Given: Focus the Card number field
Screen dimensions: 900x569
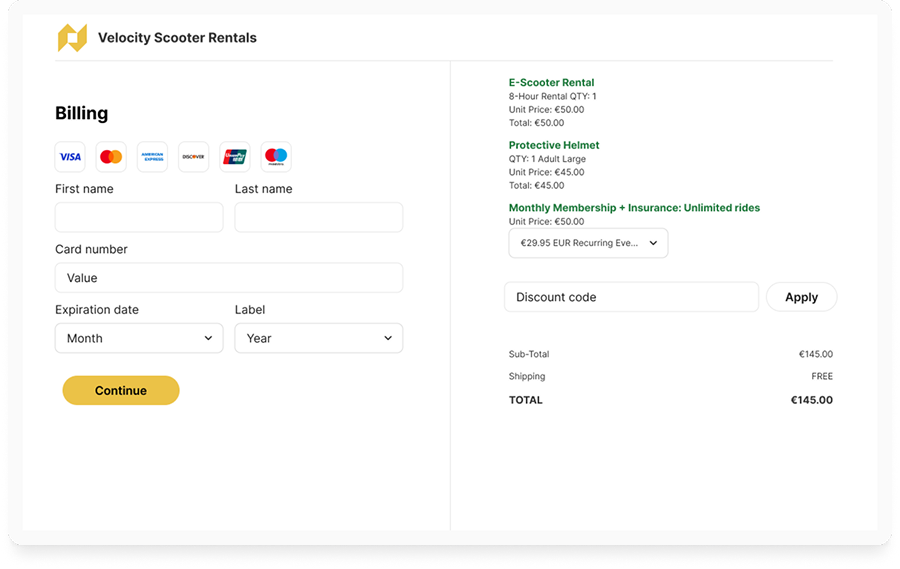Looking at the screenshot, I should 229,278.
